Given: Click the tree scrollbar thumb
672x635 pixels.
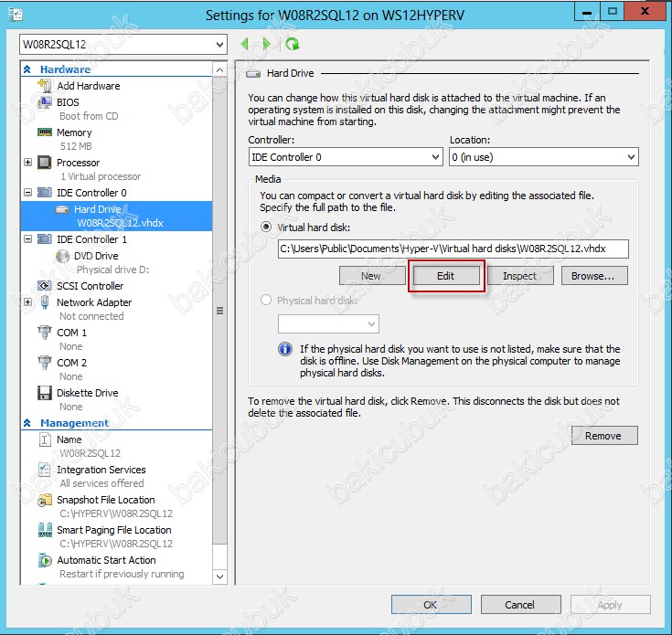Looking at the screenshot, I should point(219,311).
